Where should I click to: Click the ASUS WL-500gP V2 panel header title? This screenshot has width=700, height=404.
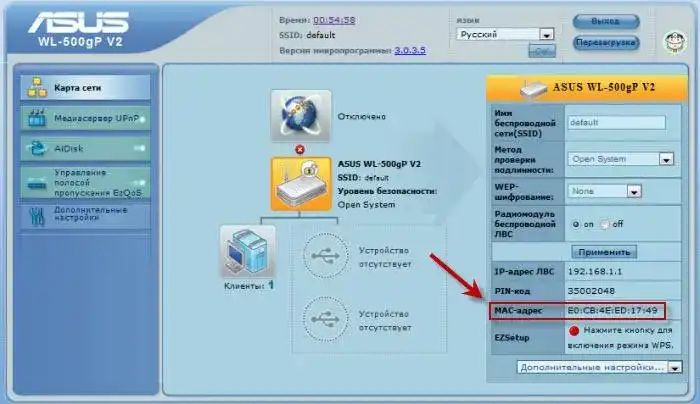point(604,87)
